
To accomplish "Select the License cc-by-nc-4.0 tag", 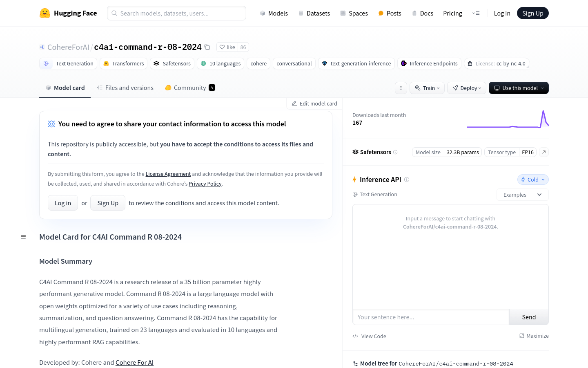I will click(497, 63).
